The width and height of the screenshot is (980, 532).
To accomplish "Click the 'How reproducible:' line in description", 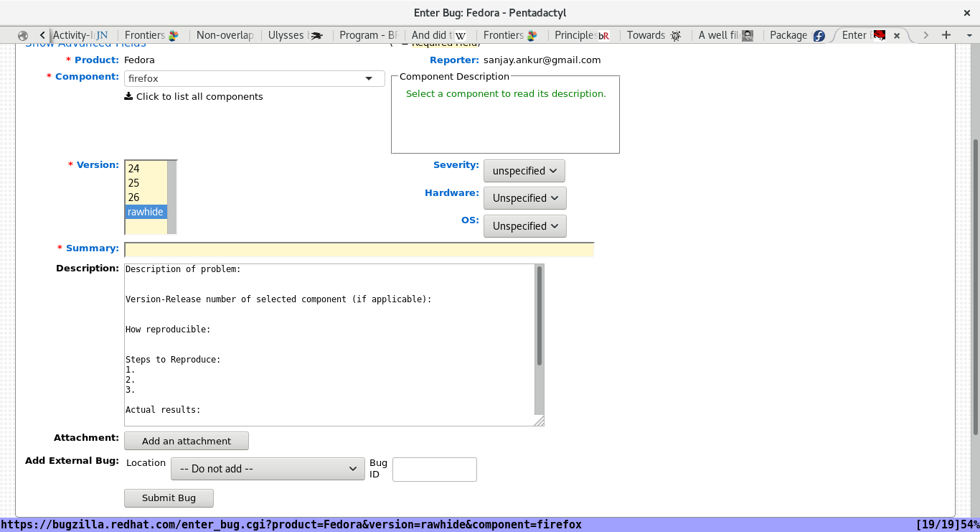I will 168,330.
